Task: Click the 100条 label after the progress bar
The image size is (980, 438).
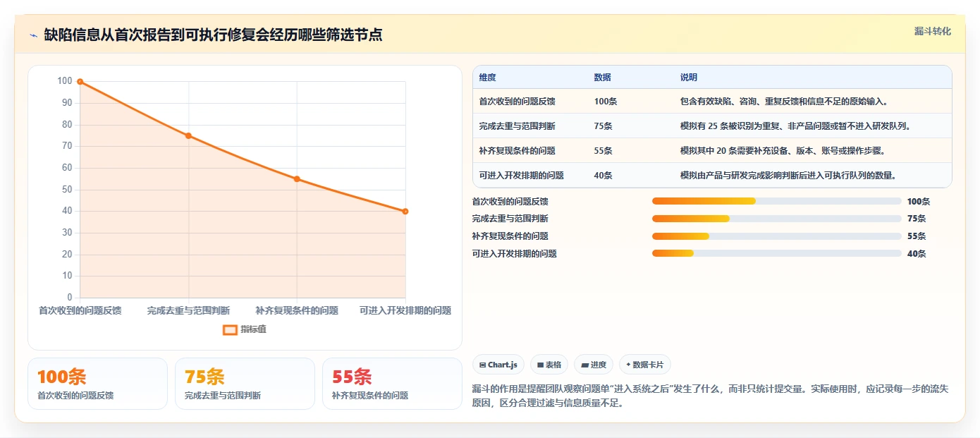Action: [919, 202]
